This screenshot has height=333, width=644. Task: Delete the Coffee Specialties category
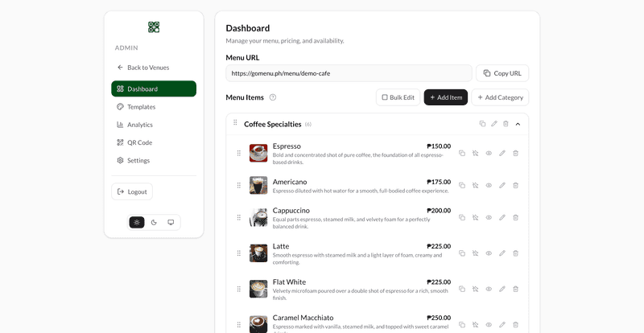[506, 124]
